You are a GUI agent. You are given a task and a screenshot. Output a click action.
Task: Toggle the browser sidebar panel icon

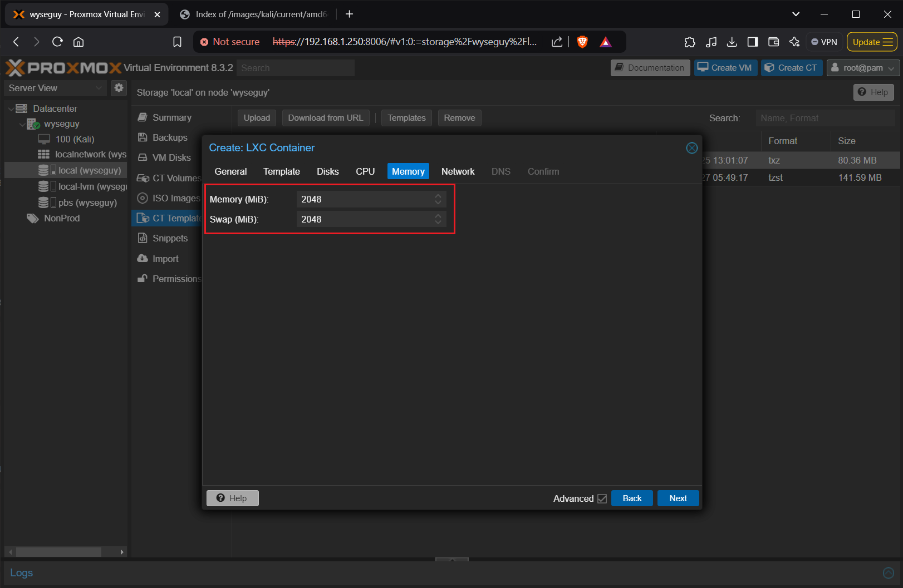click(753, 42)
